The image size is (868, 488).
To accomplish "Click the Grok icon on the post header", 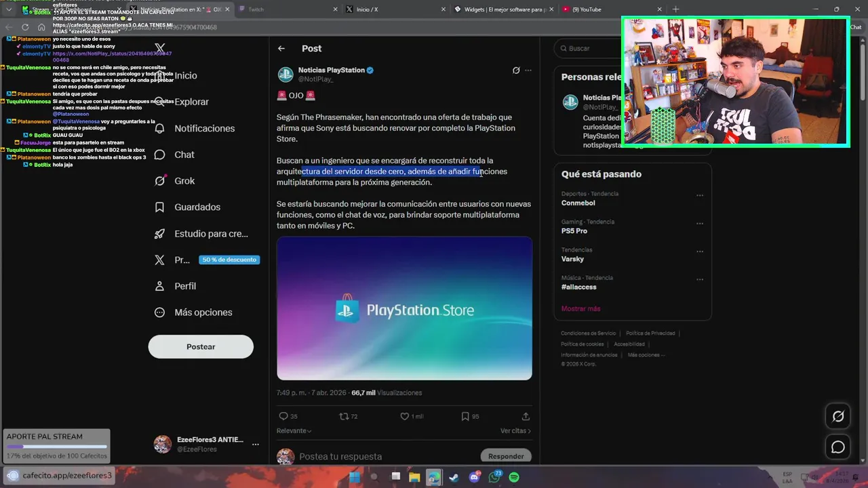I will click(x=516, y=70).
